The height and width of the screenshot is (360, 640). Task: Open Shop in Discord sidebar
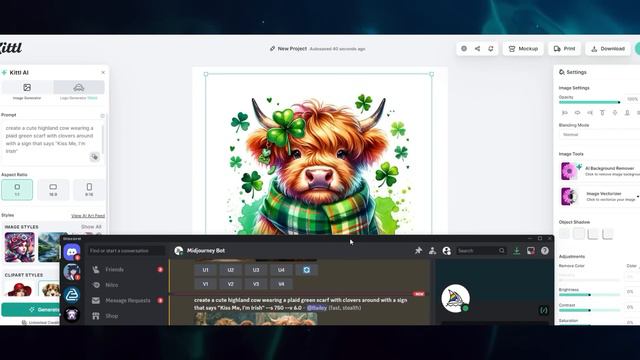click(127, 316)
